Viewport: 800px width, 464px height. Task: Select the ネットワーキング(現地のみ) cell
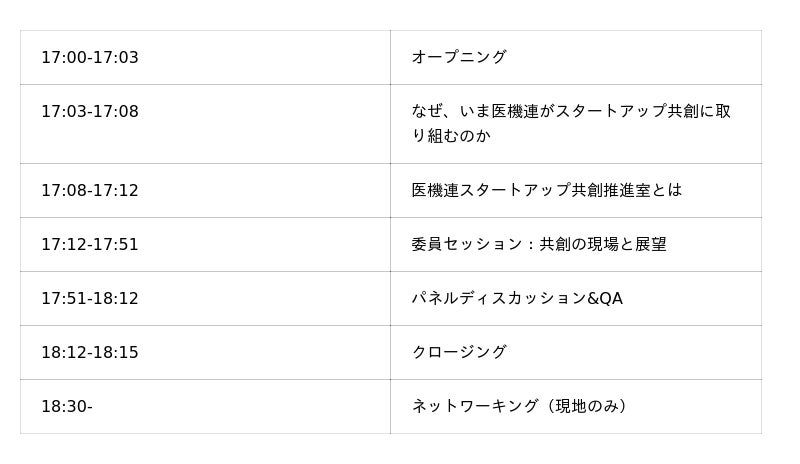point(520,406)
